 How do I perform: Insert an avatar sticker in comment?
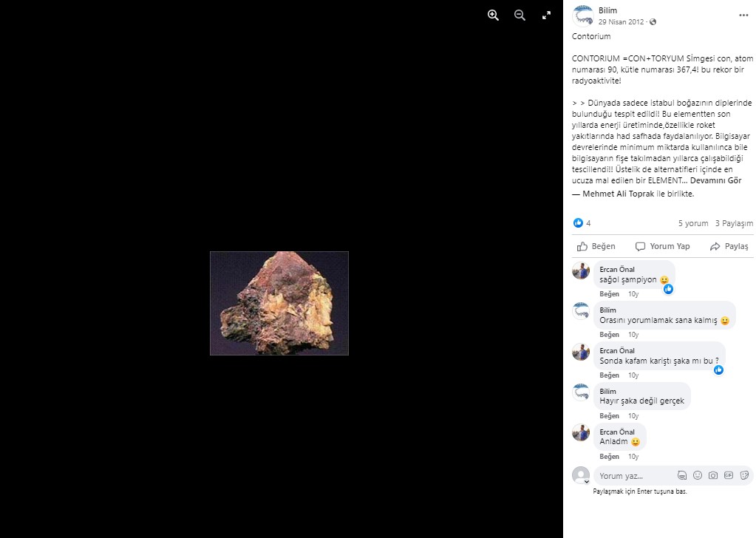coord(682,475)
